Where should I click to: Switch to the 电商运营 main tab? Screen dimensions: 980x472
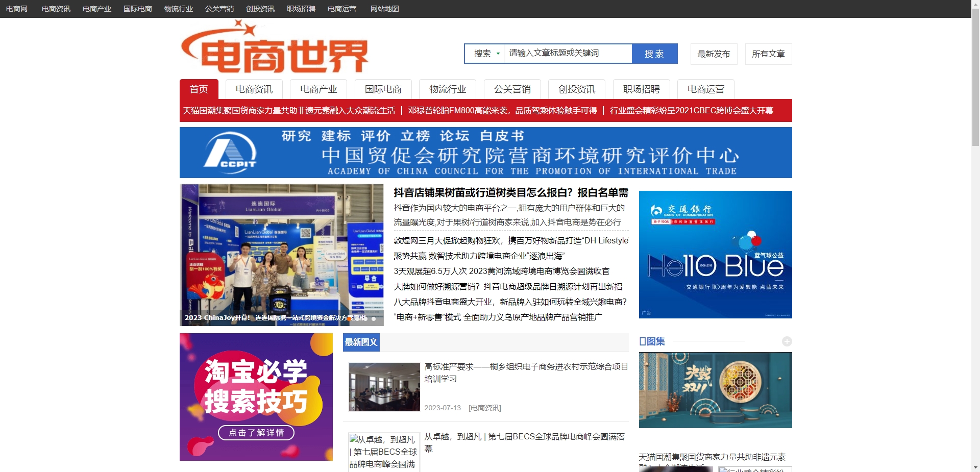pyautogui.click(x=706, y=89)
